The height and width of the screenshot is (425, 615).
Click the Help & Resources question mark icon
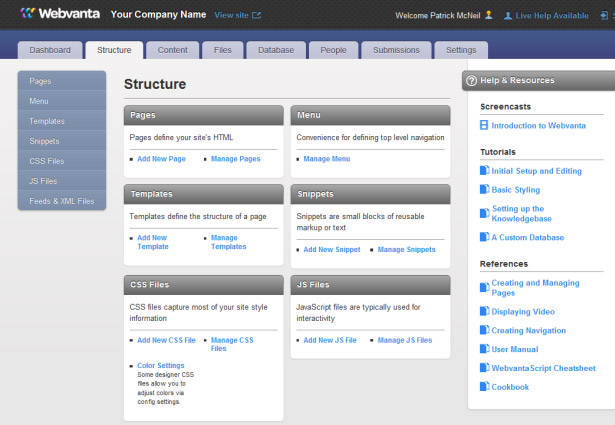[x=471, y=81]
